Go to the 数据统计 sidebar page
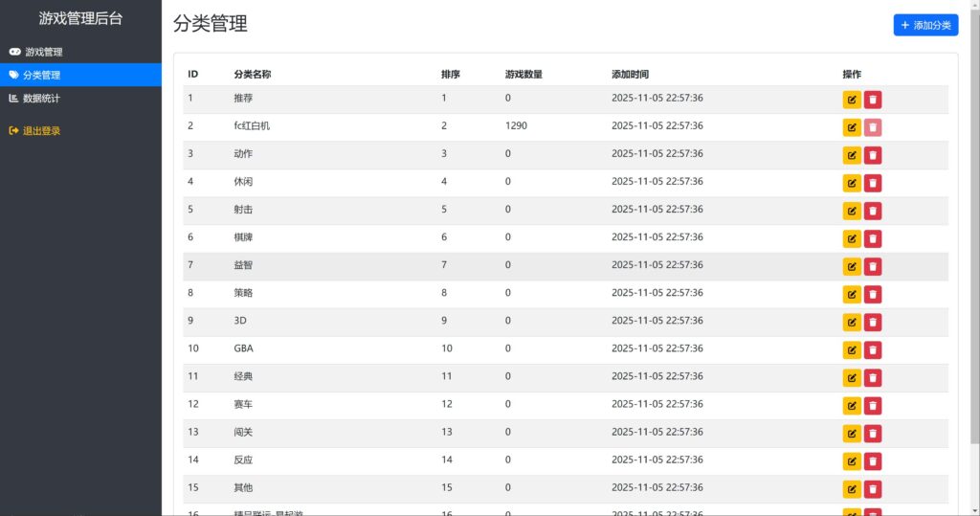 [x=42, y=98]
